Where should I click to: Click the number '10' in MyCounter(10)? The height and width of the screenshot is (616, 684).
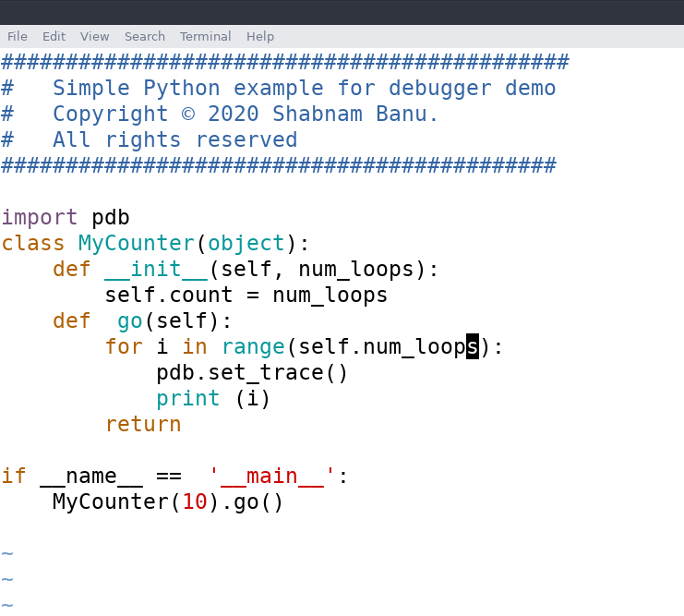[x=194, y=502]
